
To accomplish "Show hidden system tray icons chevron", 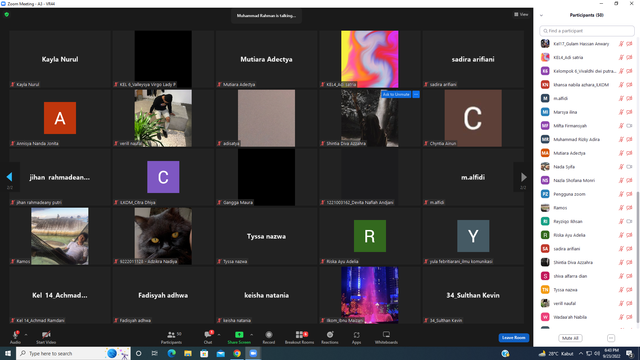I will 580,353.
